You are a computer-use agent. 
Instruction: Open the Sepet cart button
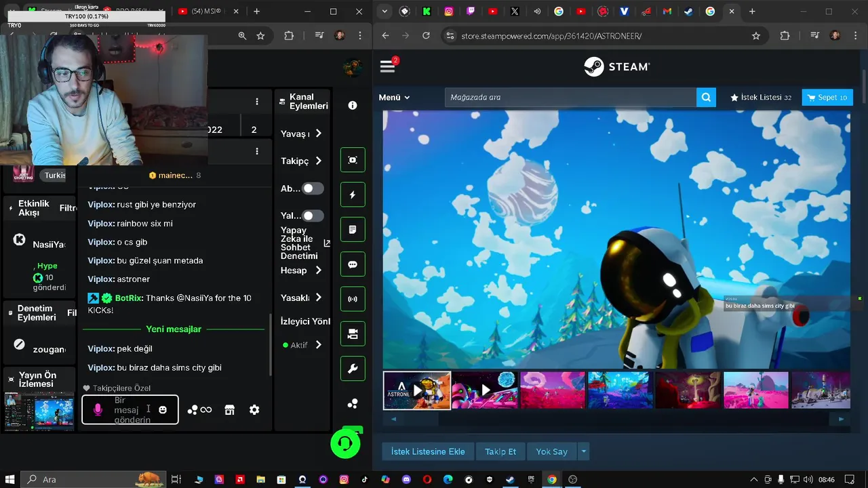coord(827,98)
